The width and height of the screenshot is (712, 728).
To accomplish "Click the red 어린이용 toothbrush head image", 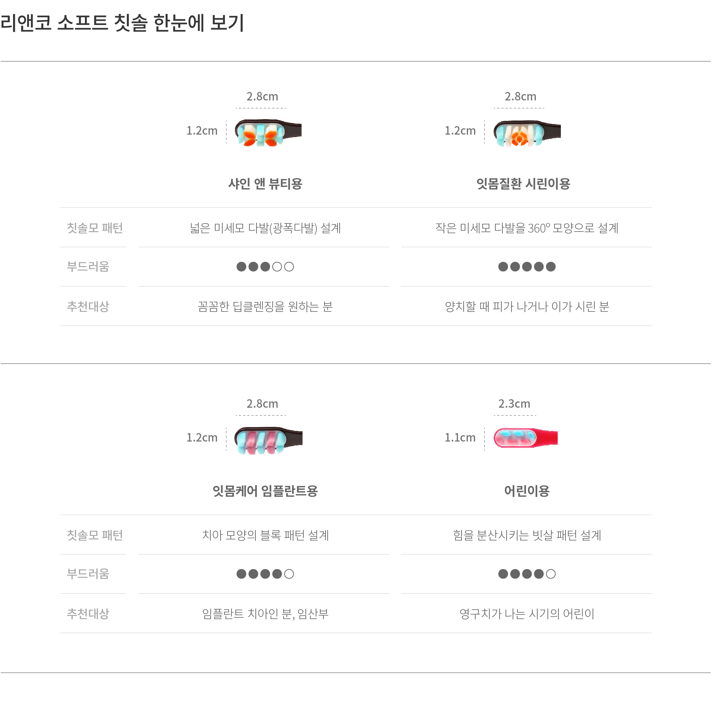I will [525, 438].
